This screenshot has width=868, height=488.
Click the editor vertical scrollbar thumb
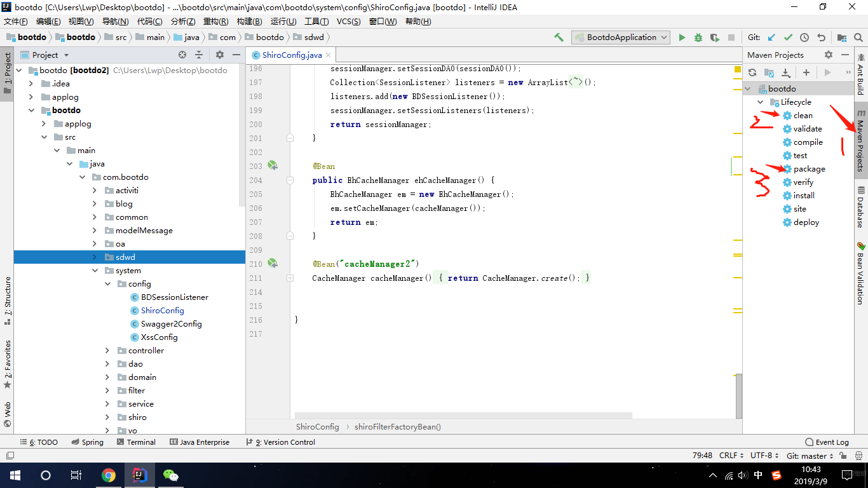tap(738, 396)
